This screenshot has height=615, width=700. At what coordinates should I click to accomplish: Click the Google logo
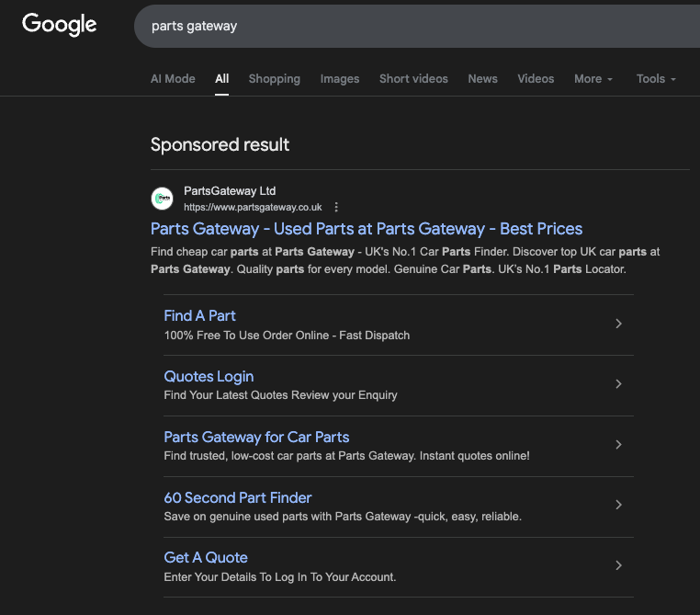pyautogui.click(x=60, y=24)
